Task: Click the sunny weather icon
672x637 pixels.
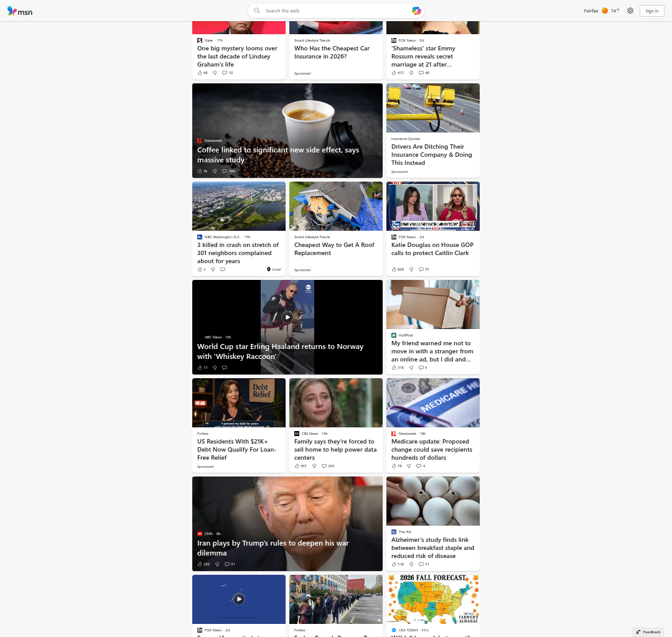Action: 605,11
